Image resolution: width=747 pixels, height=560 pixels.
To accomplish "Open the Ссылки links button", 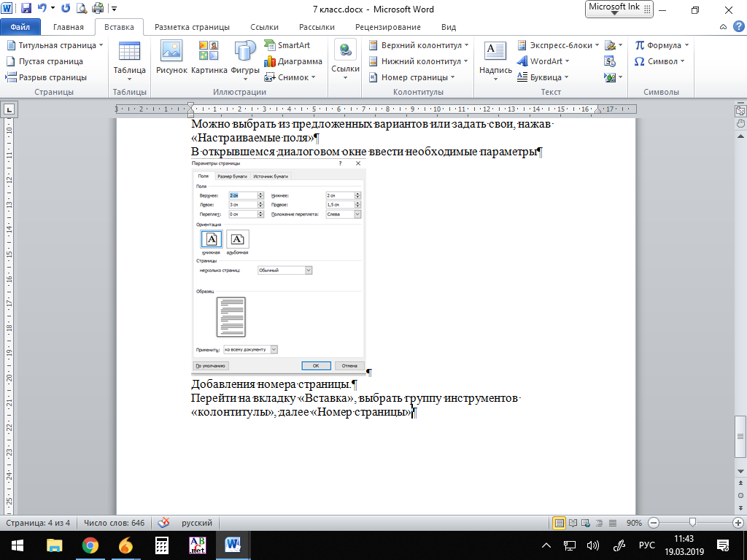I will tap(345, 58).
